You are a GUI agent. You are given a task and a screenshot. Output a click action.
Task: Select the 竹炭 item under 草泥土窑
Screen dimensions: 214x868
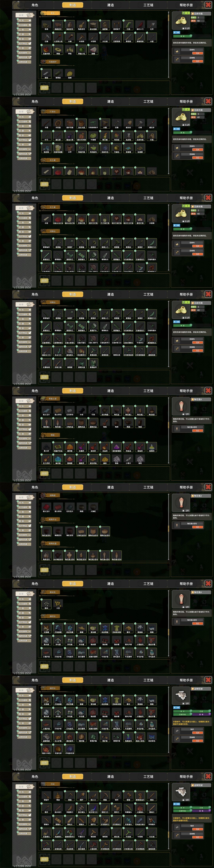[93, 411]
